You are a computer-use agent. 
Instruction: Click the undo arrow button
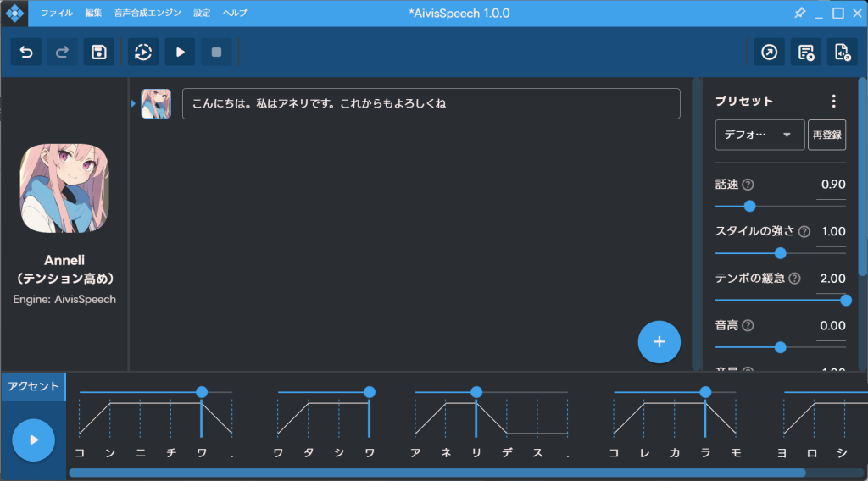point(26,52)
